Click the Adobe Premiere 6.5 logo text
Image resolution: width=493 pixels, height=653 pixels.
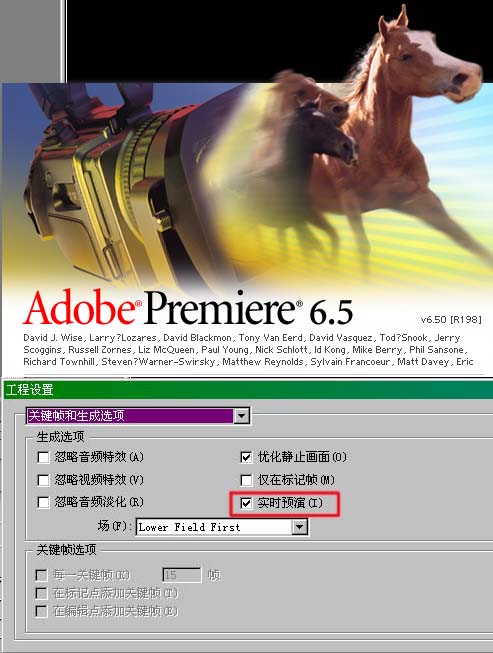pyautogui.click(x=188, y=308)
